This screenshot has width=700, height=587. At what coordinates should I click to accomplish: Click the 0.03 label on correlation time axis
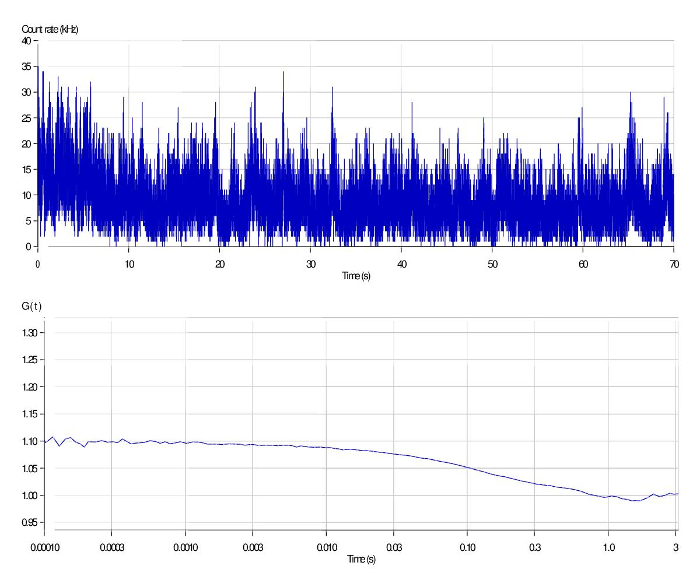pyautogui.click(x=394, y=547)
